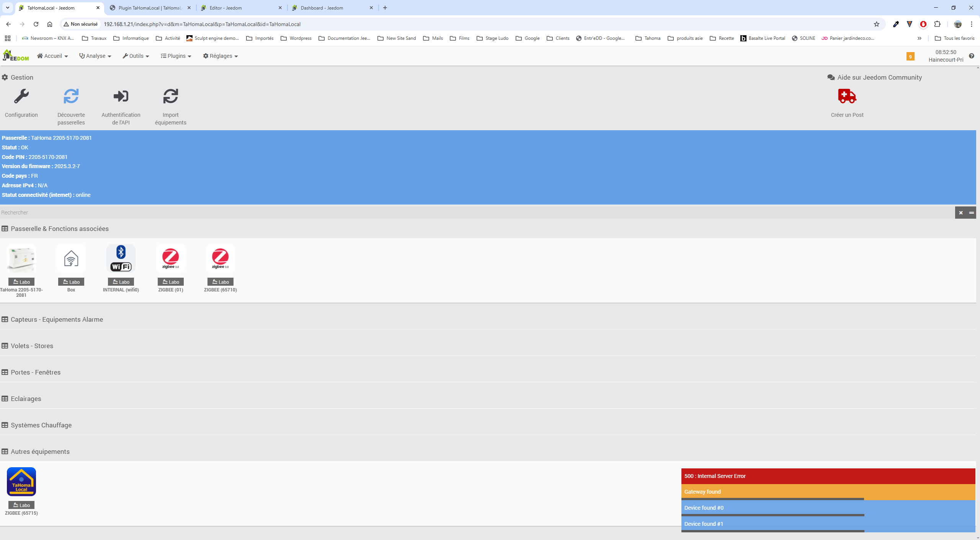Switch to the Dashboard - Jeedom tab

322,8
